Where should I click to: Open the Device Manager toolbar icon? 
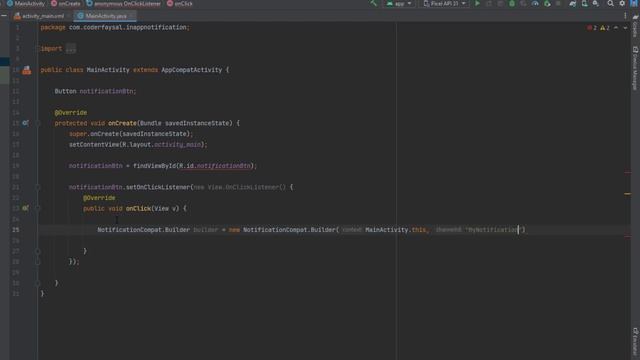click(584, 4)
